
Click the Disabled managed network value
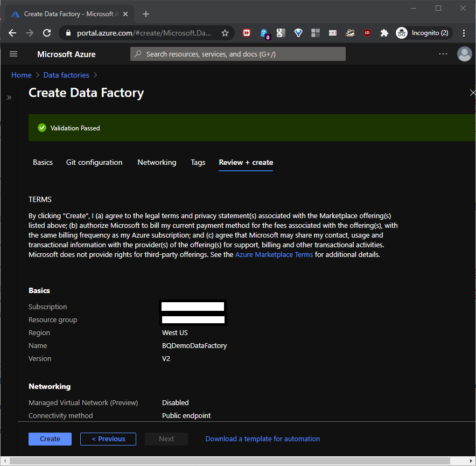[x=175, y=402]
